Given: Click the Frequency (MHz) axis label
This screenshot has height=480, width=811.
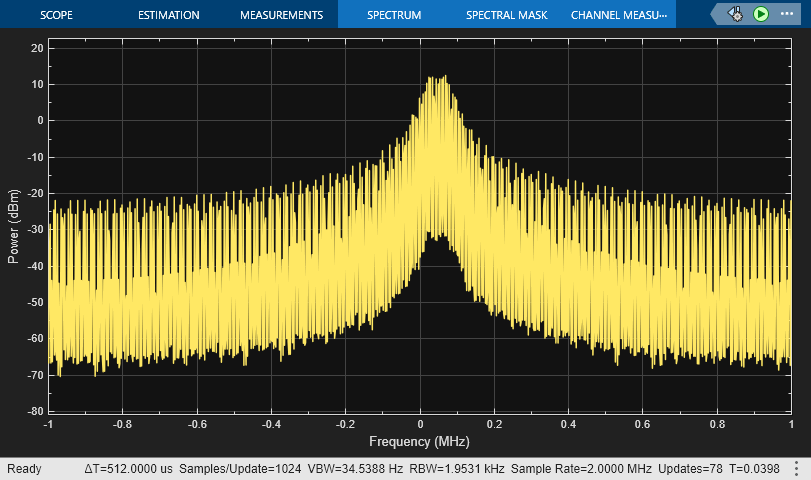Looking at the screenshot, I should [419, 442].
